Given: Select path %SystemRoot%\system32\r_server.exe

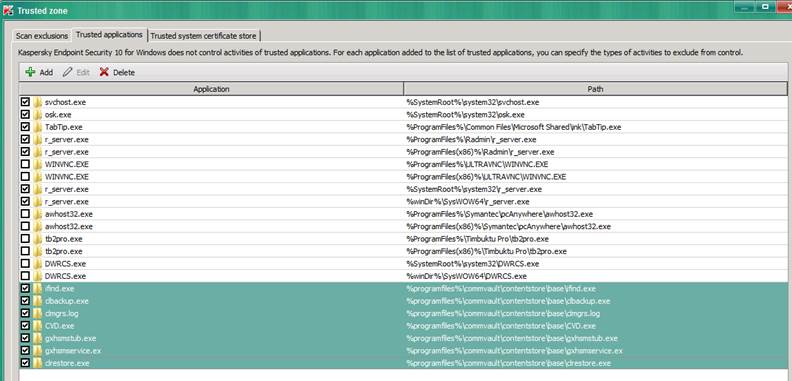Looking at the screenshot, I should [474, 189].
